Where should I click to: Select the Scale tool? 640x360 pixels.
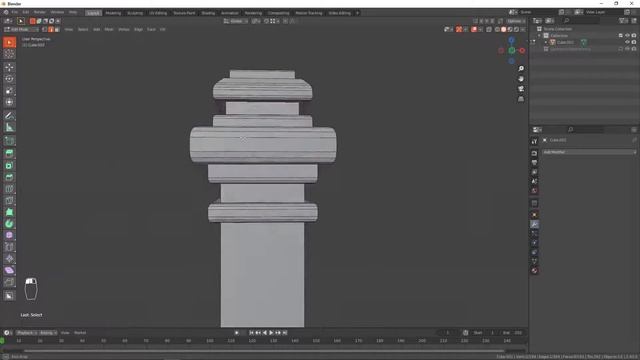click(x=9, y=91)
